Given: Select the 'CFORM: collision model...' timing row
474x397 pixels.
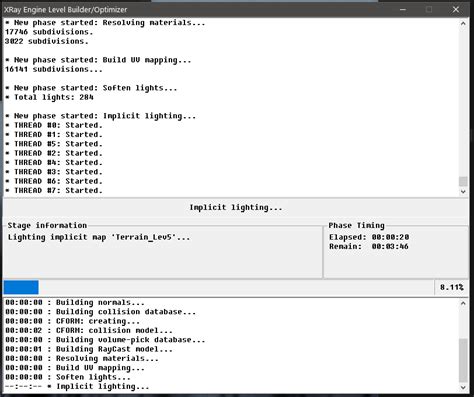Looking at the screenshot, I should tap(89, 331).
